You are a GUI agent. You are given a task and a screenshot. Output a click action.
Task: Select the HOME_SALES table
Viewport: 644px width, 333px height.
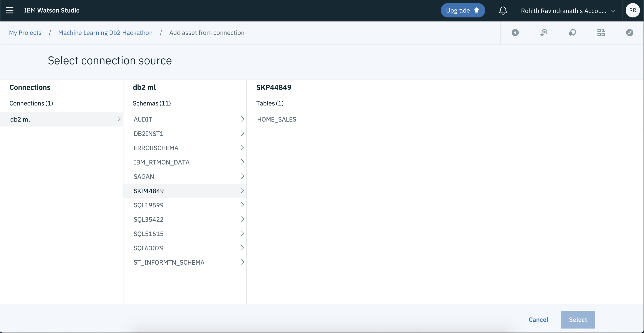point(277,119)
